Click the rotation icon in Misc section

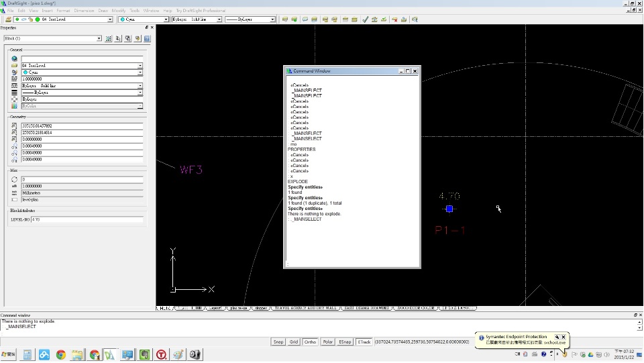[14, 179]
